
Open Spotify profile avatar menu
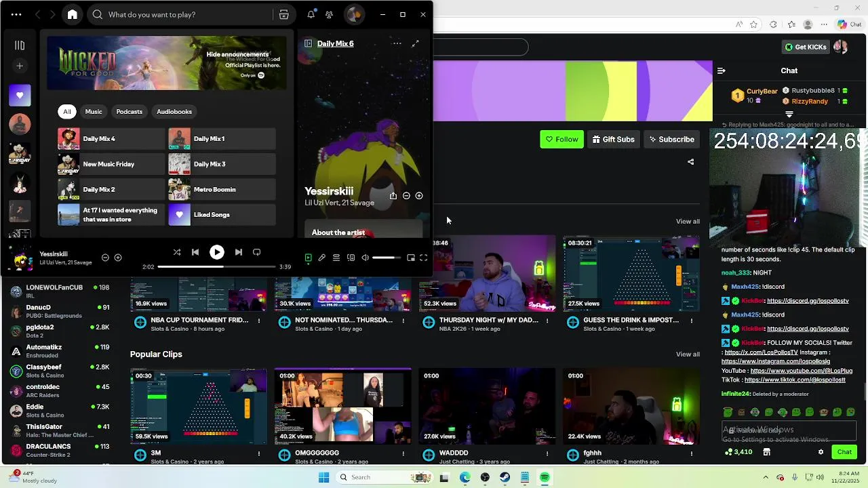tap(353, 14)
